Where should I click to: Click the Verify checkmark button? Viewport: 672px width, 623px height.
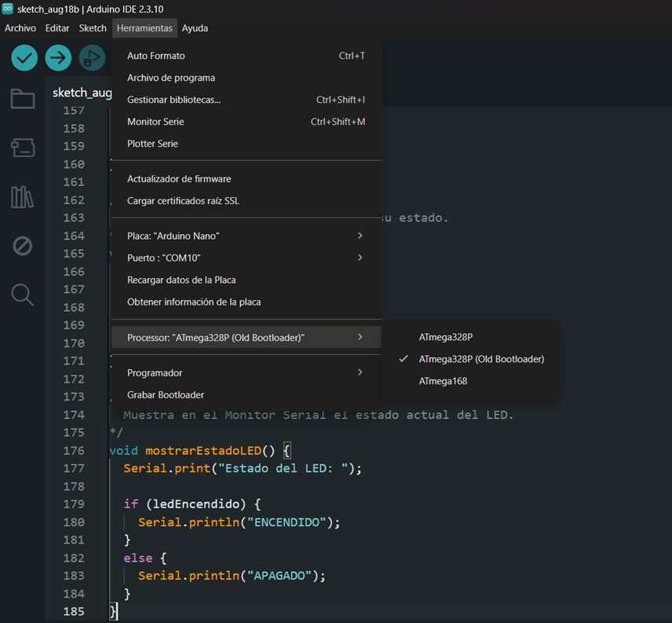tap(24, 58)
